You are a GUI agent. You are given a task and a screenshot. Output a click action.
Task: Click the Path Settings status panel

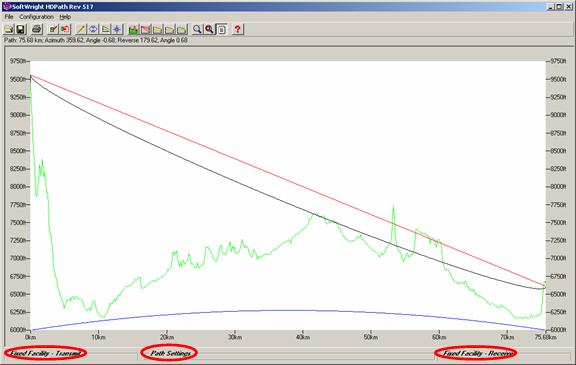(170, 353)
